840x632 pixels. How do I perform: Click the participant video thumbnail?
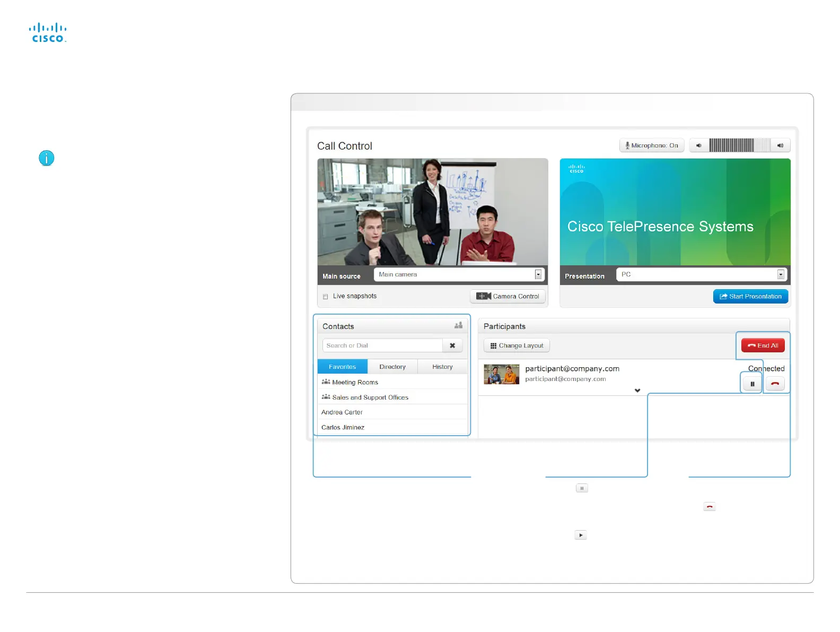(x=501, y=374)
